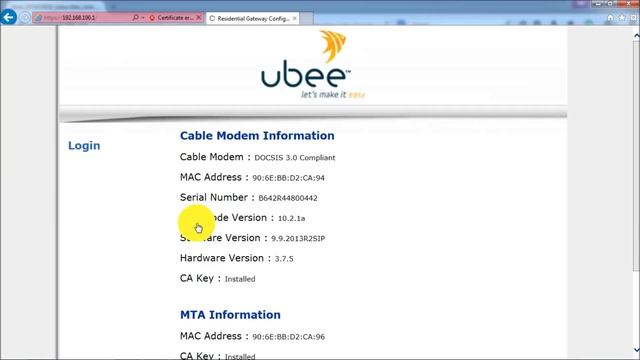Select MTA MAC address 90:6E:BB:D2:CA:96
This screenshot has width=640, height=360.
(x=289, y=337)
